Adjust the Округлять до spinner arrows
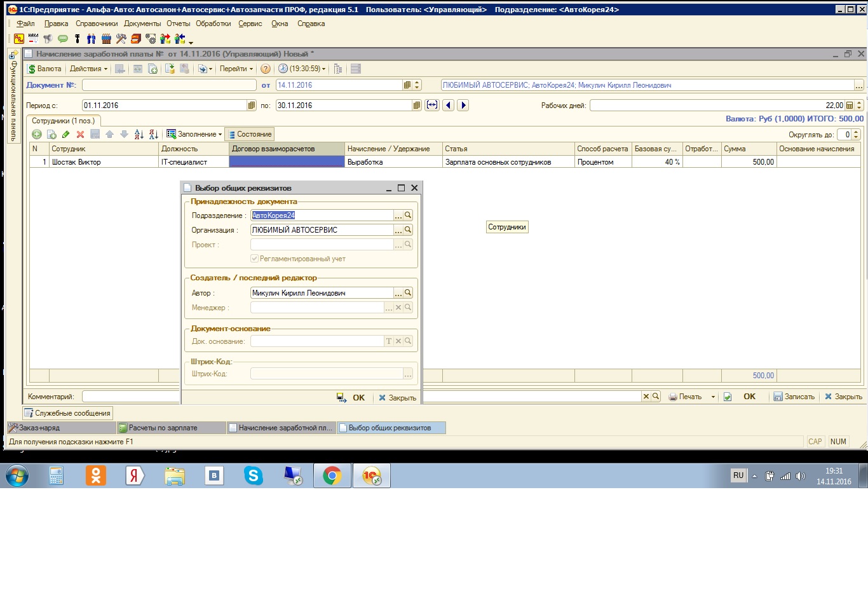The width and height of the screenshot is (868, 614). coord(856,134)
